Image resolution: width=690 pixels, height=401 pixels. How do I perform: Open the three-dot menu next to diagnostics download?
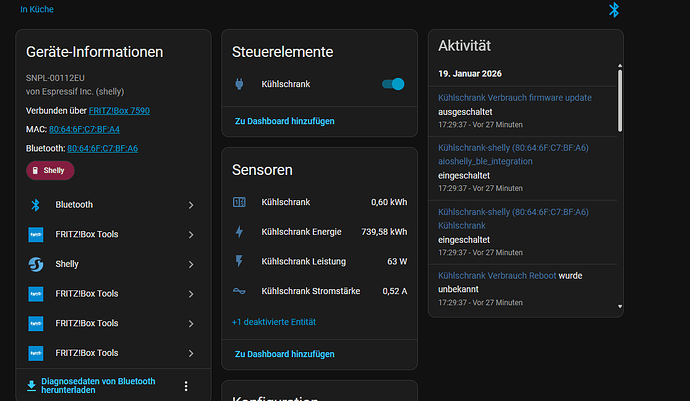tap(186, 386)
